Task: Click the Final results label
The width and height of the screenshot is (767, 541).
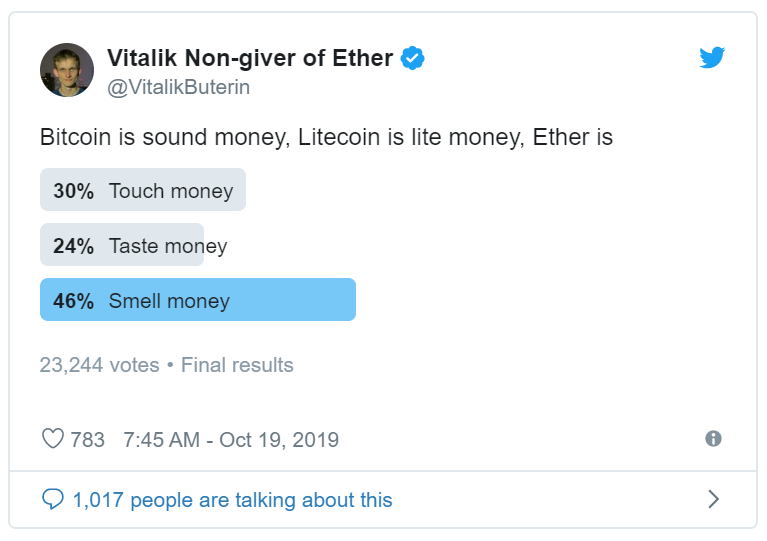Action: click(x=237, y=365)
